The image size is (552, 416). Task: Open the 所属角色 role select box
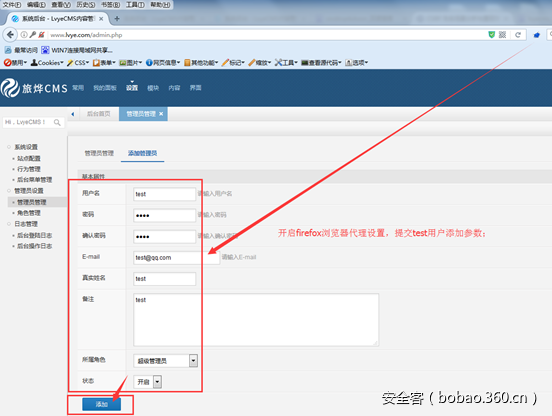(x=165, y=361)
